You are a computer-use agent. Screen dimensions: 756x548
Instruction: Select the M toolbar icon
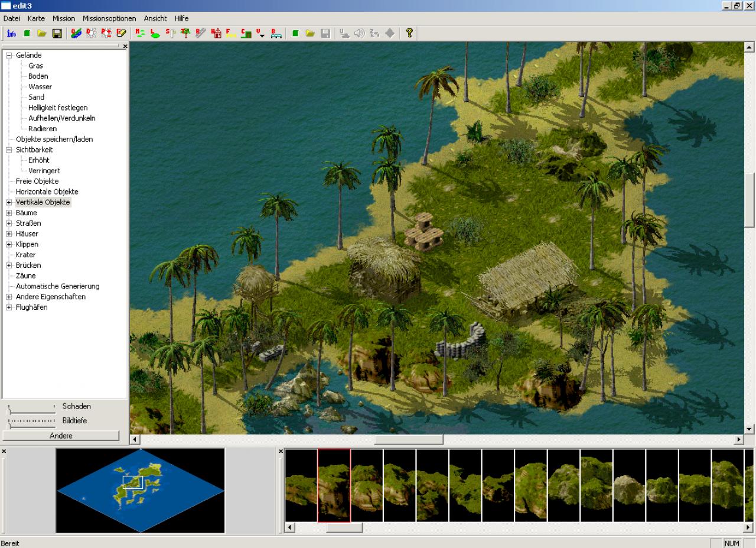tap(141, 33)
